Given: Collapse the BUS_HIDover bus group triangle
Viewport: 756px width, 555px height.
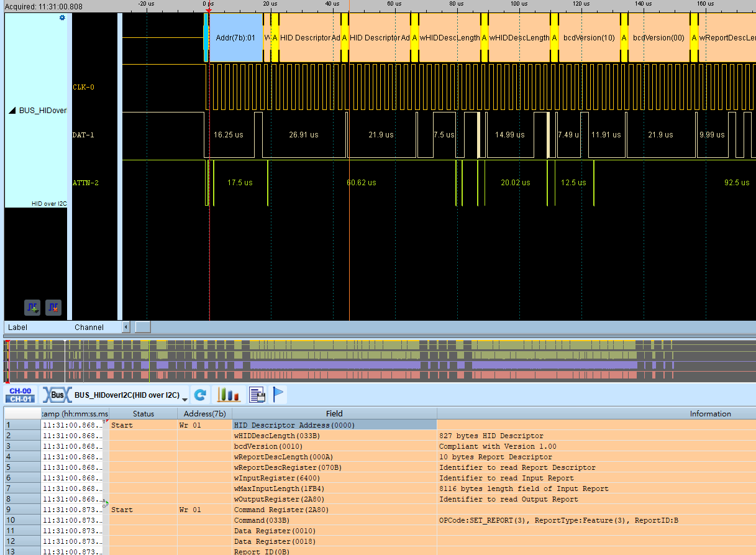Looking at the screenshot, I should pos(12,111).
